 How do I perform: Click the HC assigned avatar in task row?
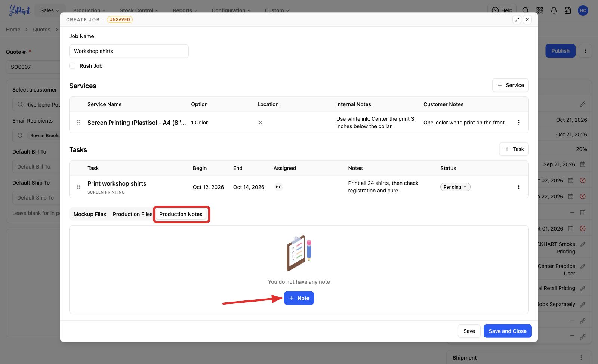click(279, 187)
